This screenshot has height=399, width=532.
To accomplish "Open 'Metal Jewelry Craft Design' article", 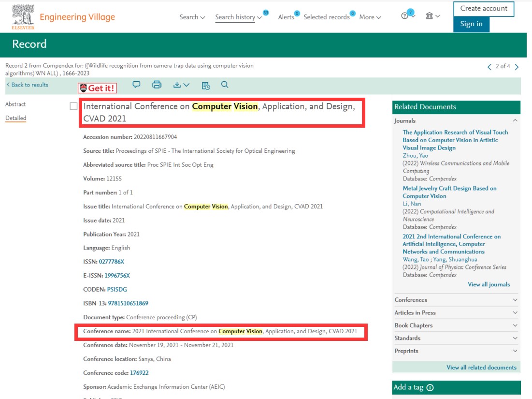I will [x=449, y=192].
